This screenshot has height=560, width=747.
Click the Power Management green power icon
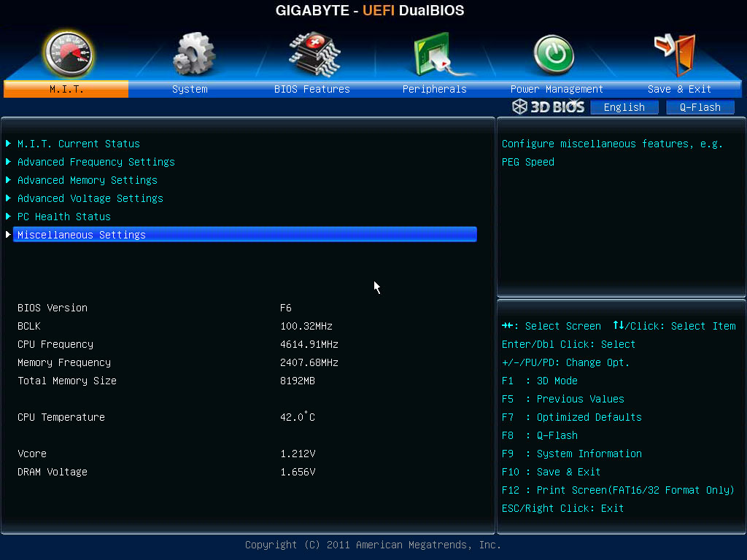554,54
